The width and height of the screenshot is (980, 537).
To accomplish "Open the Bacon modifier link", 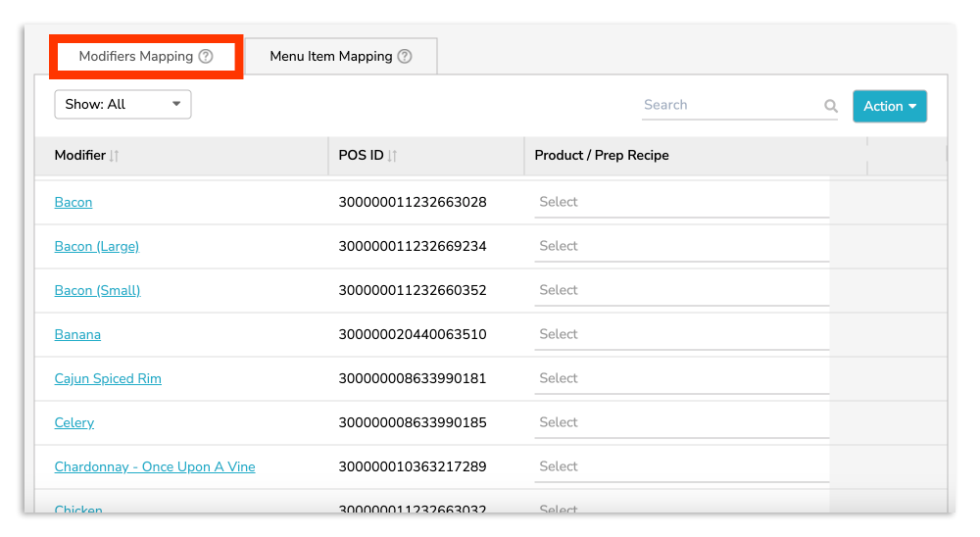I will 73,203.
